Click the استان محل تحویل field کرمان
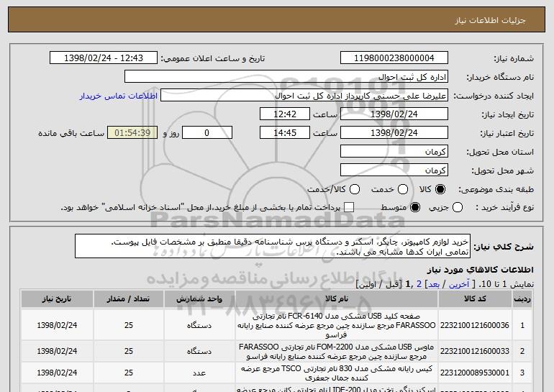This screenshot has width=554, height=392. (394, 152)
